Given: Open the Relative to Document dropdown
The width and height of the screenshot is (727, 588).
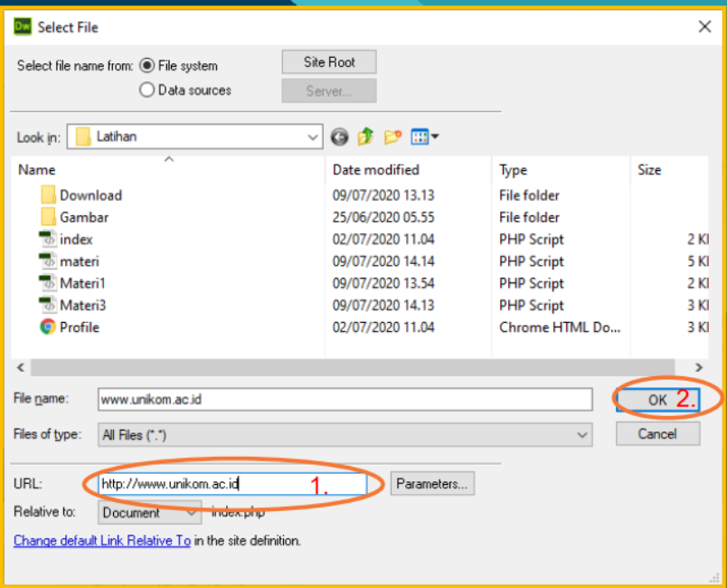Looking at the screenshot, I should click(x=192, y=513).
